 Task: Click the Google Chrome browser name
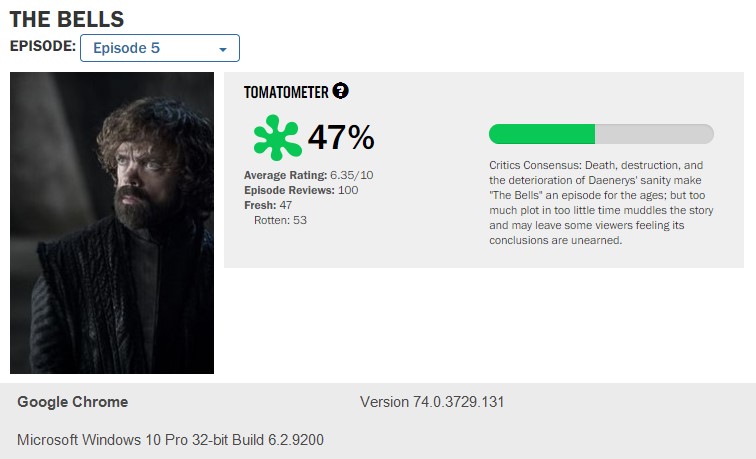tap(72, 402)
